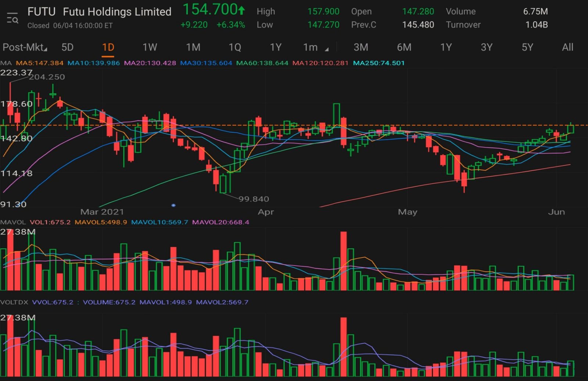The width and height of the screenshot is (588, 381).
Task: Click the May date axis label
Action: click(408, 212)
